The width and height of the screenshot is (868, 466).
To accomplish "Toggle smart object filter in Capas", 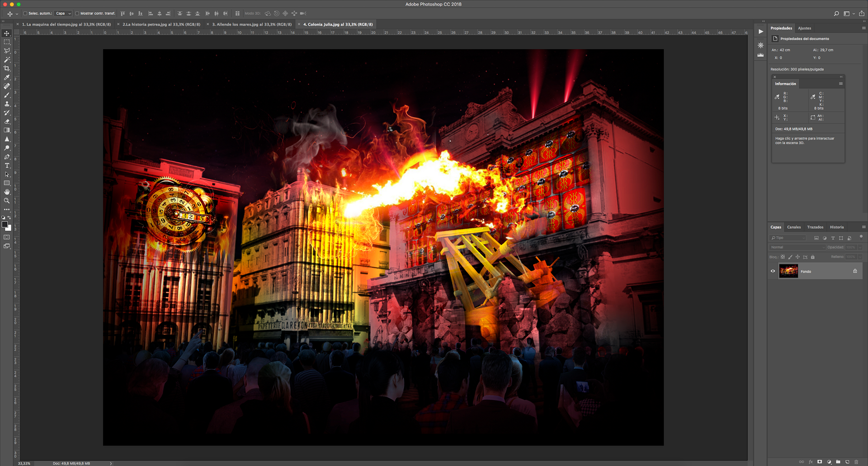I will 849,238.
